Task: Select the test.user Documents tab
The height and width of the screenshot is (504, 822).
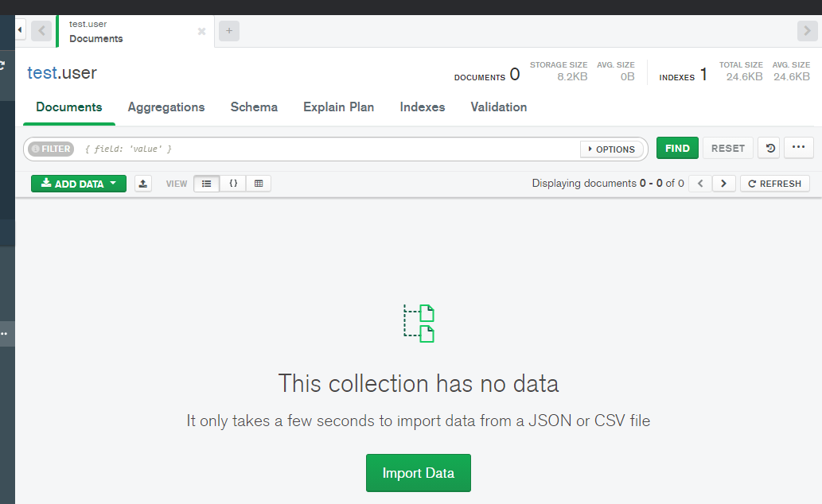Action: click(135, 31)
